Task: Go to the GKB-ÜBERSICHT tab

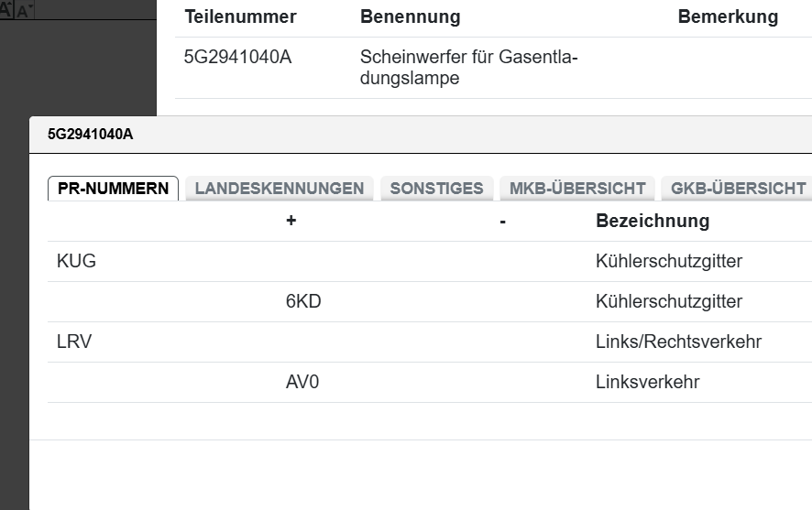Action: click(x=738, y=189)
